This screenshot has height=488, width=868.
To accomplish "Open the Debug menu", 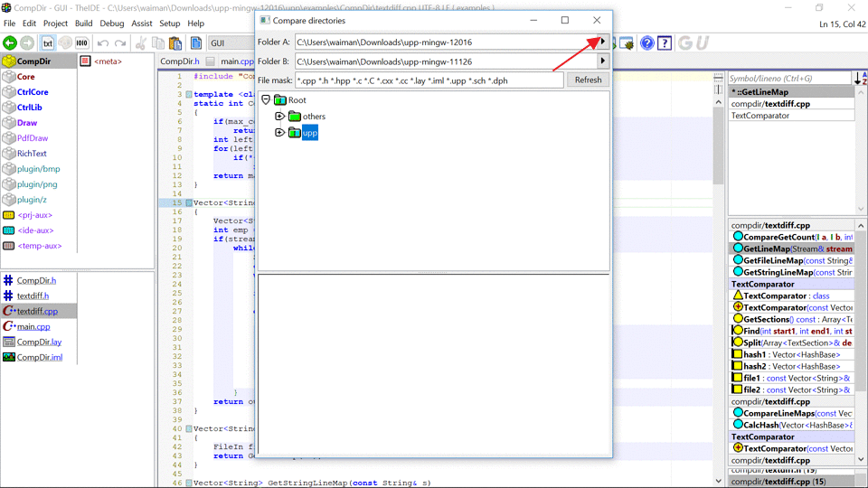I will 112,23.
